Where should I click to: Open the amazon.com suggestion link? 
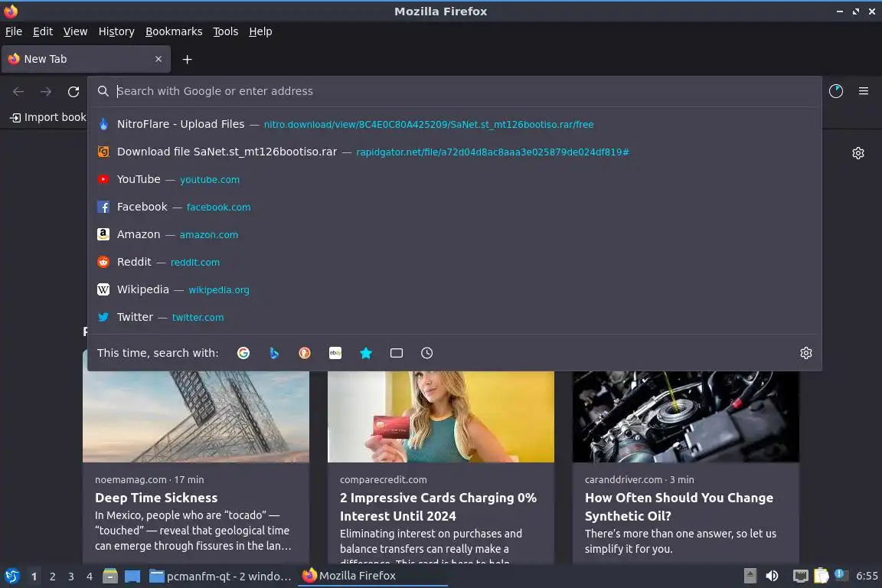(x=209, y=234)
